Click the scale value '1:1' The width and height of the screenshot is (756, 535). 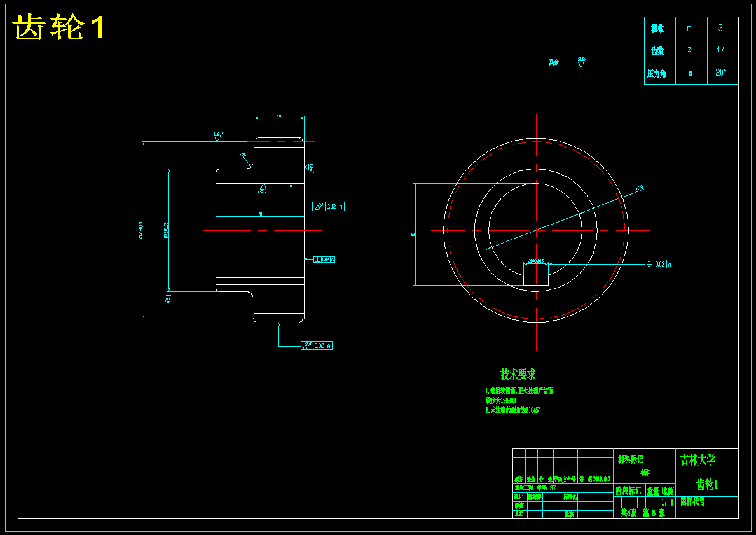(668, 502)
